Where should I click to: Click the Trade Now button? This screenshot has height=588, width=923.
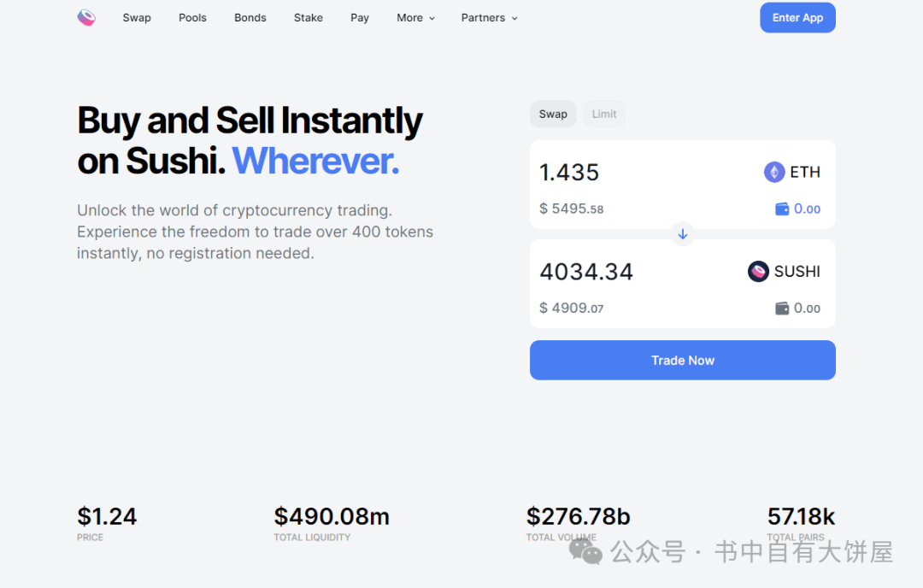click(x=683, y=360)
